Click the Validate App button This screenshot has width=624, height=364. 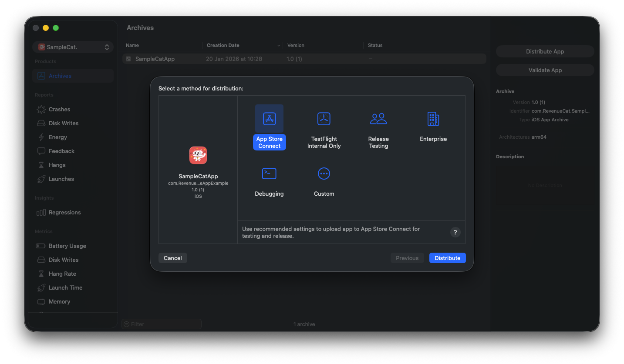pyautogui.click(x=545, y=70)
